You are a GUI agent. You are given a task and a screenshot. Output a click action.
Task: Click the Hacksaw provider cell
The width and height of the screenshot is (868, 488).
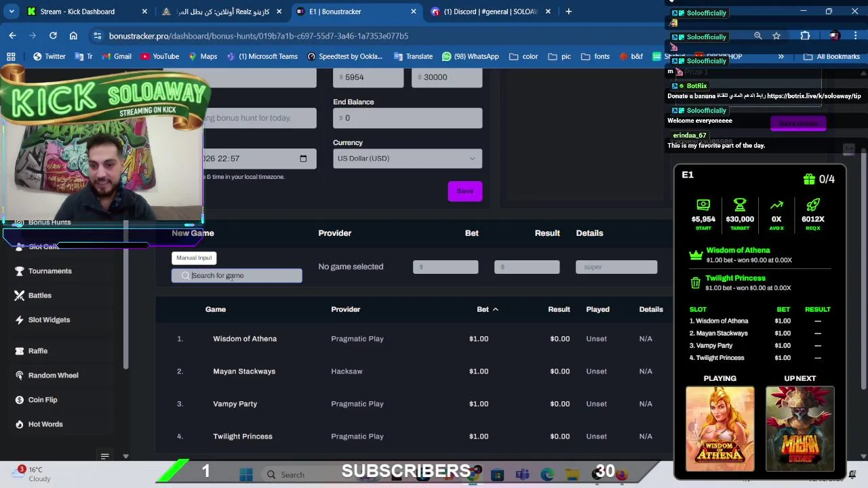click(347, 371)
